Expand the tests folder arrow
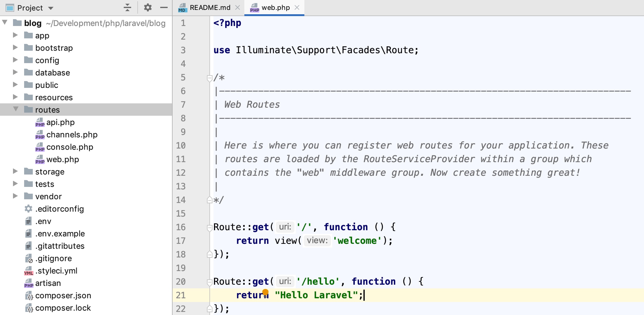The image size is (644, 315). click(15, 183)
